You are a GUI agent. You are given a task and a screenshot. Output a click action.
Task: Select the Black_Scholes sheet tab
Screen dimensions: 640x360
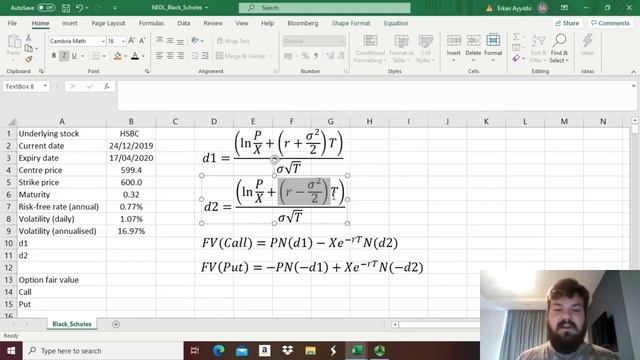tap(72, 324)
